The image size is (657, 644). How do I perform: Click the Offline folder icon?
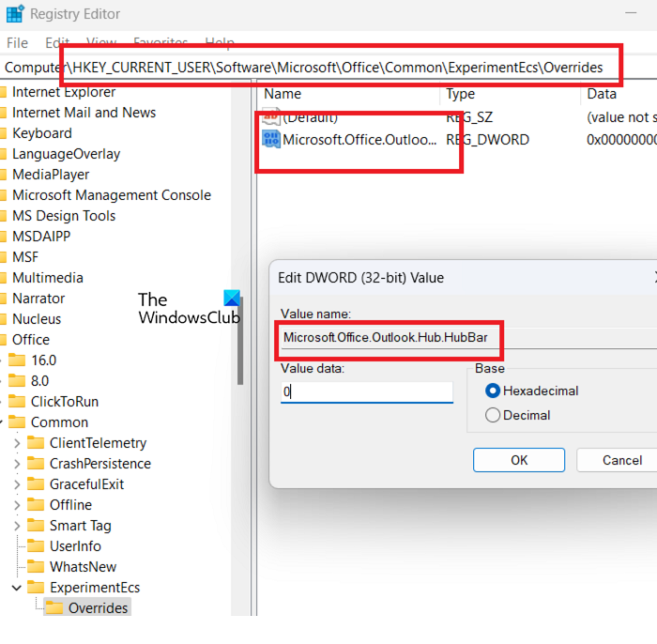(36, 504)
